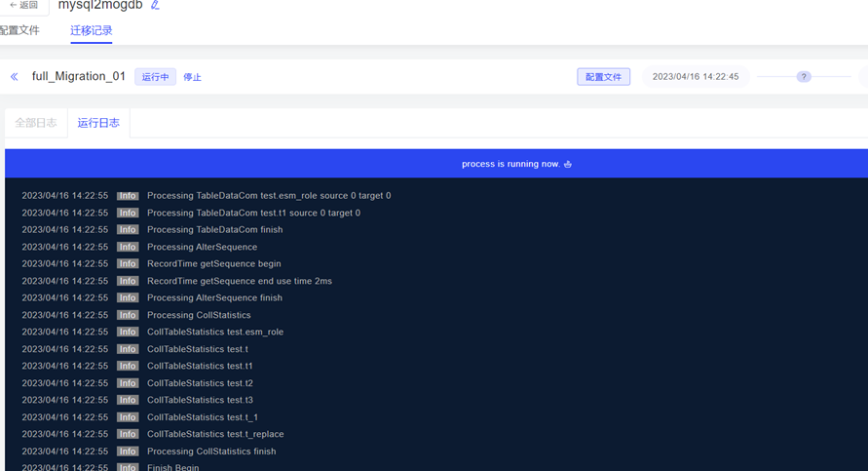Click log line 'CollTableStatistics test.t'
The image size is (868, 471).
198,349
